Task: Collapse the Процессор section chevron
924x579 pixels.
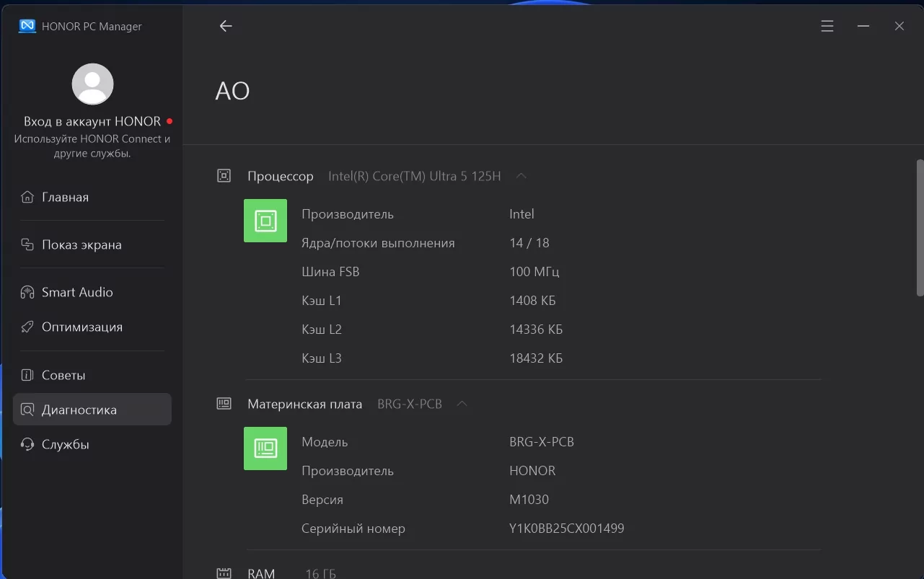Action: tap(522, 176)
